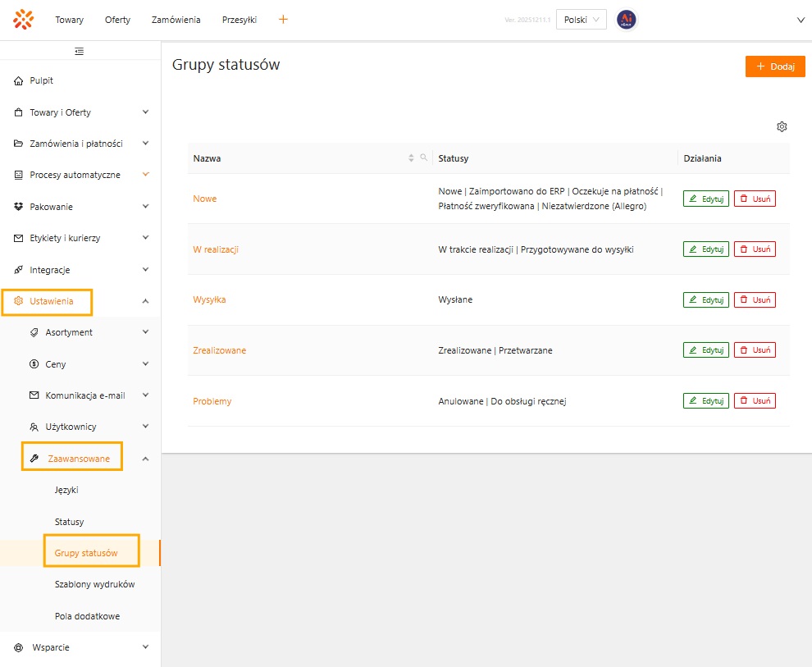Open the user avatar icon in header
The image size is (812, 667).
click(x=627, y=20)
